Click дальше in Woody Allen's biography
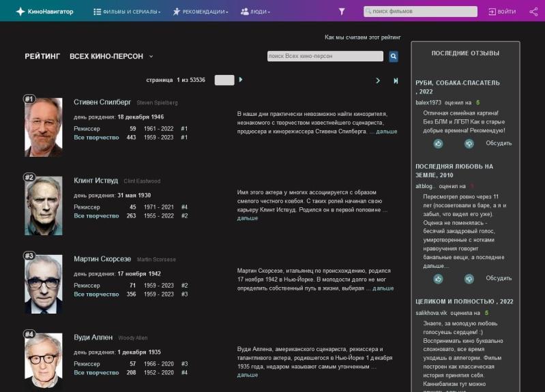The image size is (545, 392). (248, 375)
